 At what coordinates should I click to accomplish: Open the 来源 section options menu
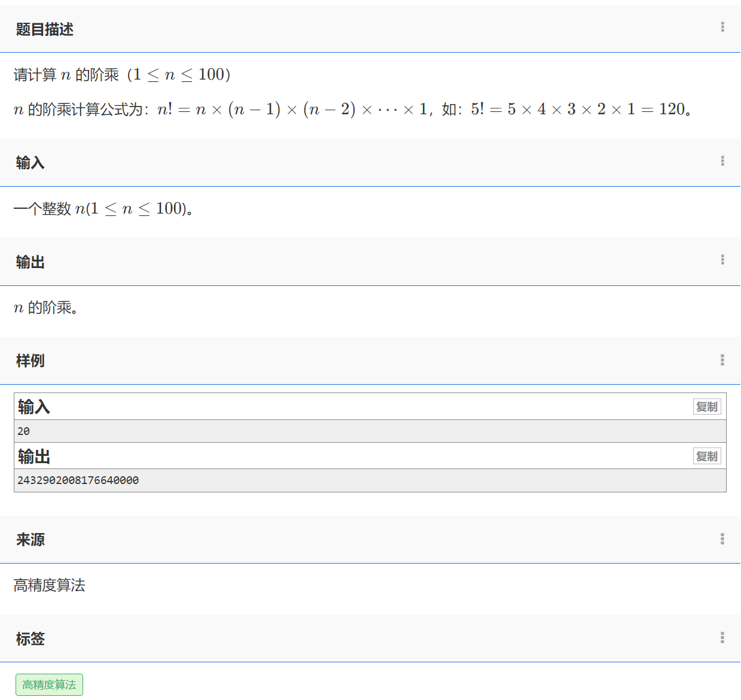(722, 539)
